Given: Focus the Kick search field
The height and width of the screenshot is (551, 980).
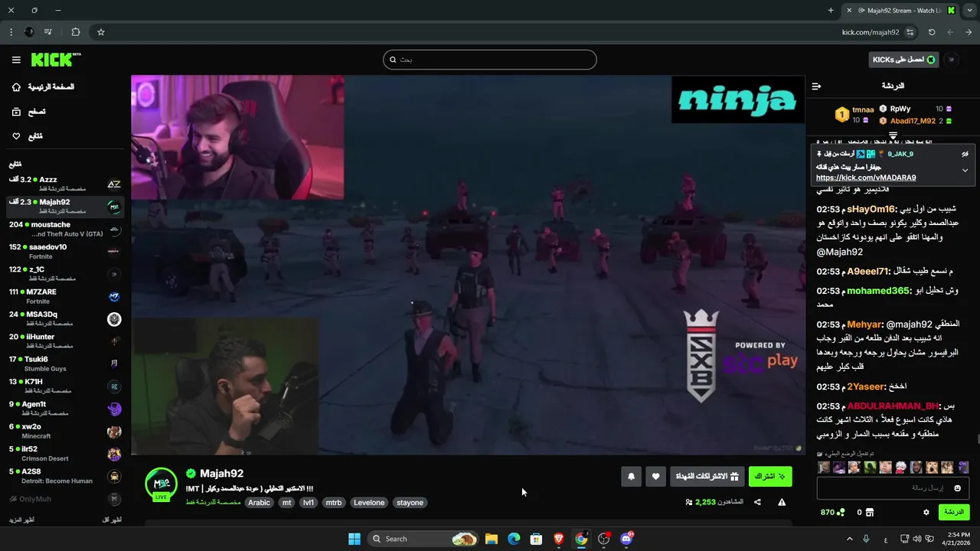Looking at the screenshot, I should pyautogui.click(x=490, y=60).
